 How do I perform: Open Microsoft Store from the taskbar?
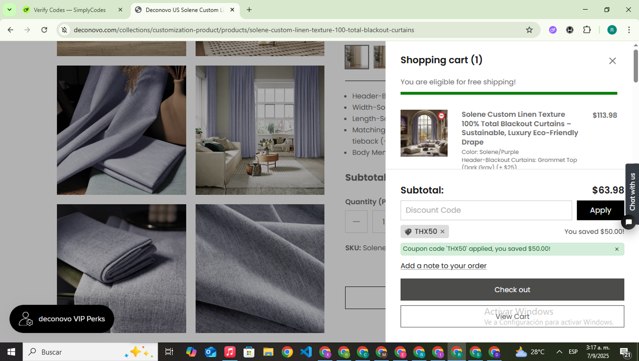point(249,352)
